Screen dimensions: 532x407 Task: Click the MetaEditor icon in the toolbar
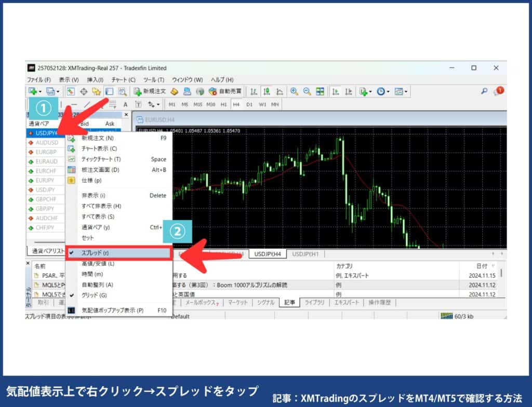point(174,91)
